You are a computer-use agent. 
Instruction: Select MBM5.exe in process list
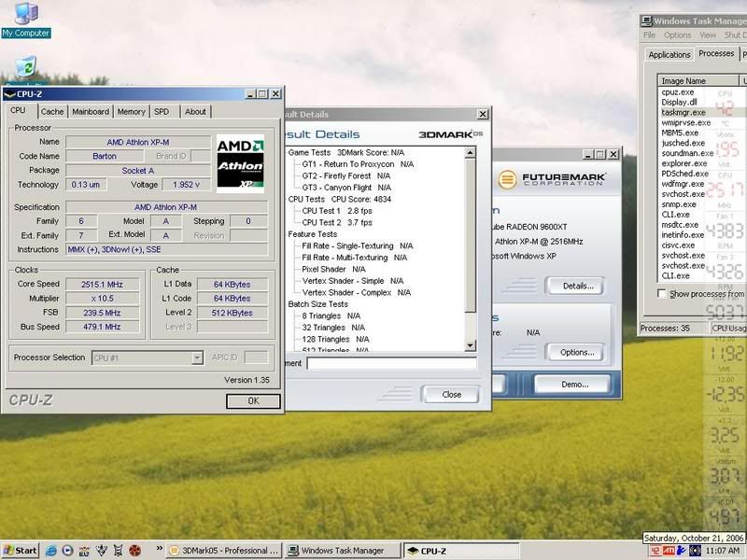(x=680, y=133)
